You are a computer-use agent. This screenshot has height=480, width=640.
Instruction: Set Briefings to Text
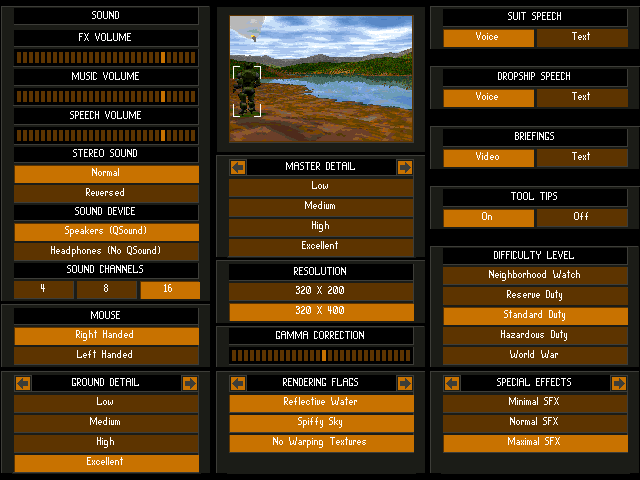pyautogui.click(x=582, y=158)
